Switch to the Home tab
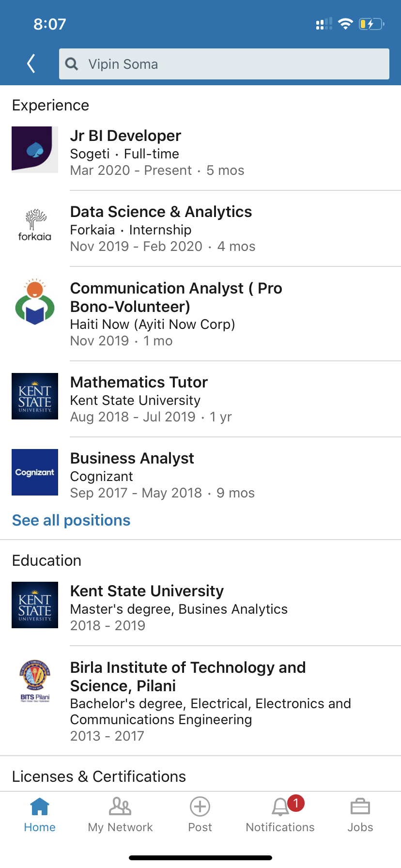This screenshot has height=868, width=401. coord(40,814)
